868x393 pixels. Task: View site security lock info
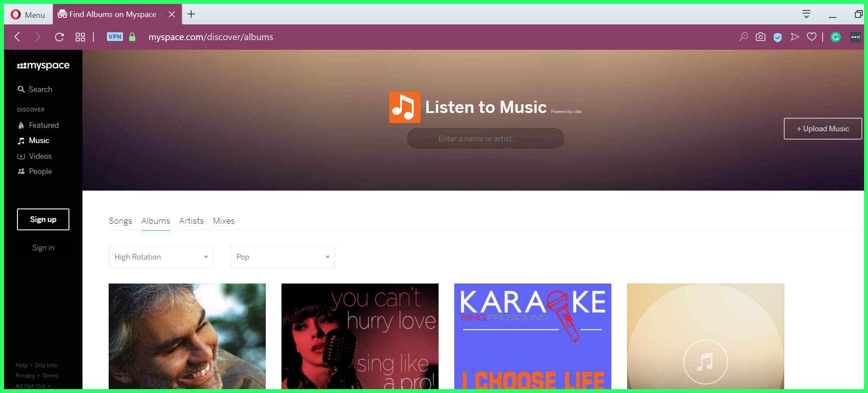(x=132, y=37)
